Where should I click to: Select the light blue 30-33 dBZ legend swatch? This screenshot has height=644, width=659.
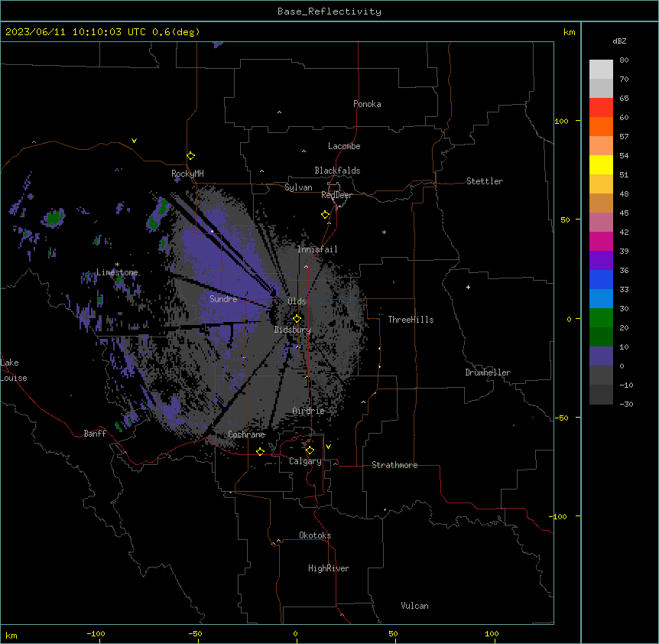(601, 299)
